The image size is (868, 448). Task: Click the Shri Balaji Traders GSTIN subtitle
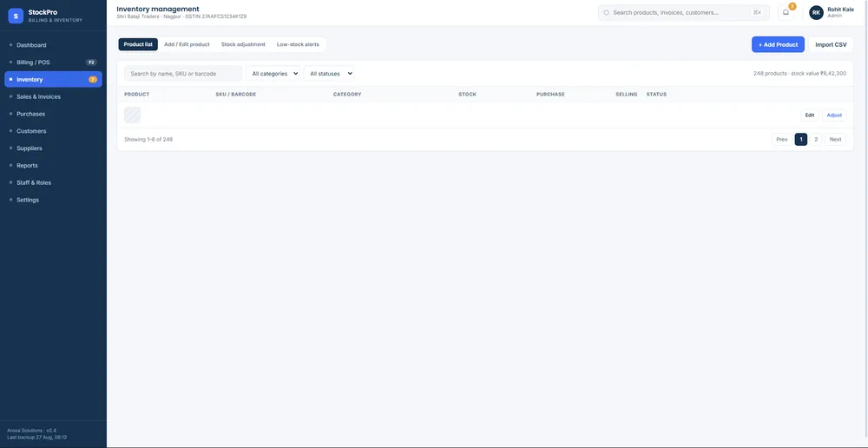tap(181, 16)
